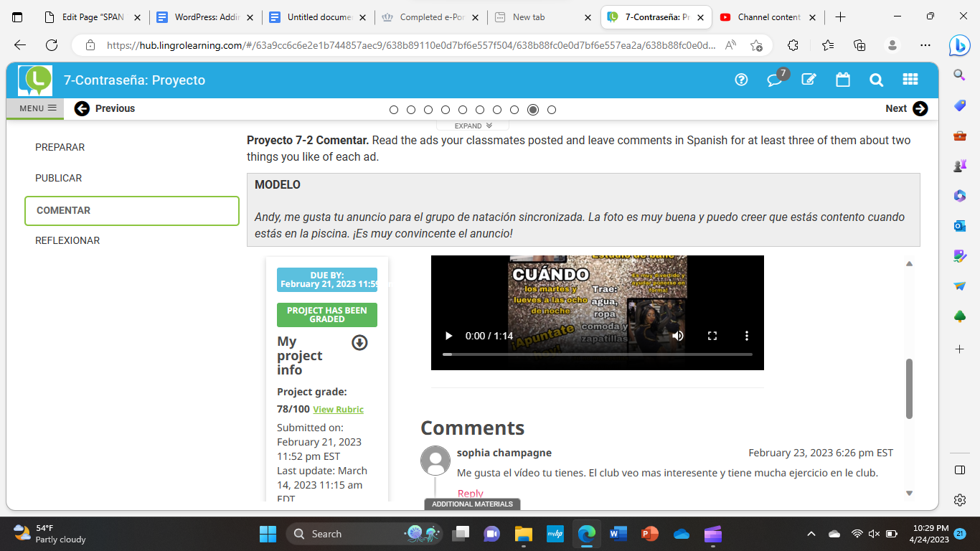Open messages chat bubble with 7 badge

click(775, 80)
